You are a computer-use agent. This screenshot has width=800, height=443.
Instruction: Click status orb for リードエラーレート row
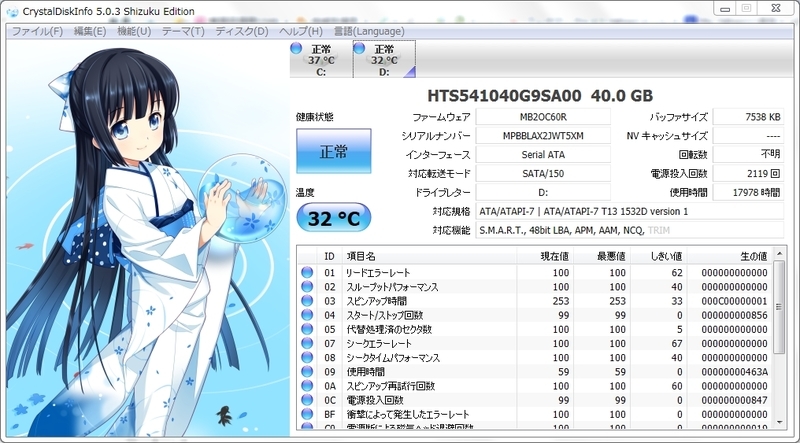307,273
